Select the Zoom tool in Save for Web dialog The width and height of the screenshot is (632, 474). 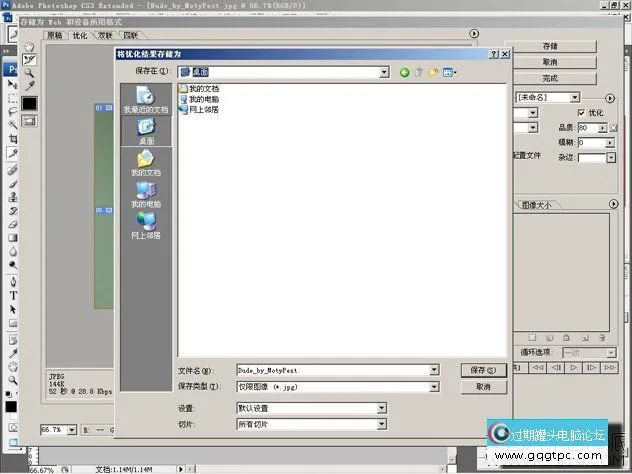tap(29, 73)
